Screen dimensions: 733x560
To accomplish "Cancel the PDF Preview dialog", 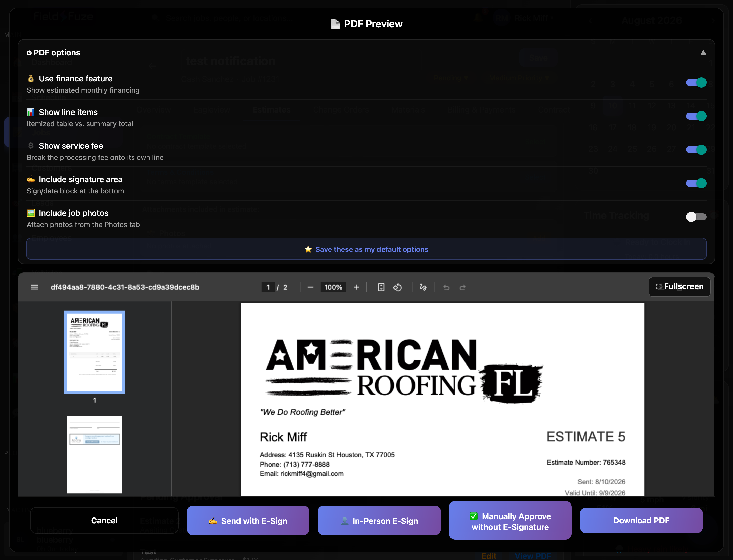I will tap(104, 520).
